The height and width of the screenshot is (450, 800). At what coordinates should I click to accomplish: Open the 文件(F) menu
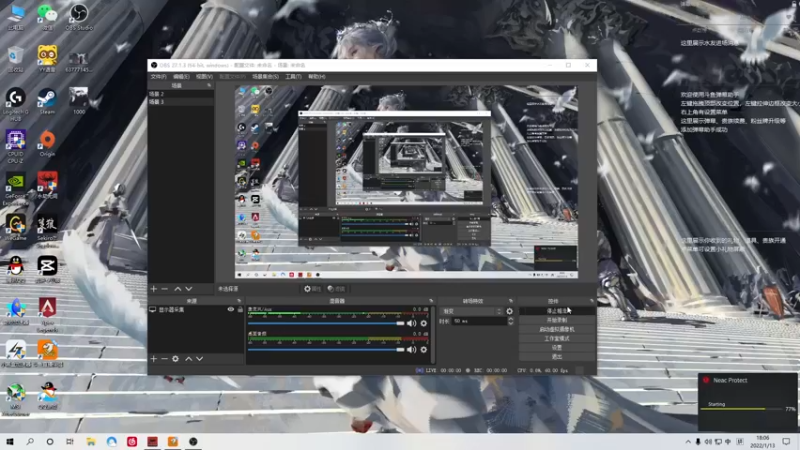pyautogui.click(x=158, y=77)
